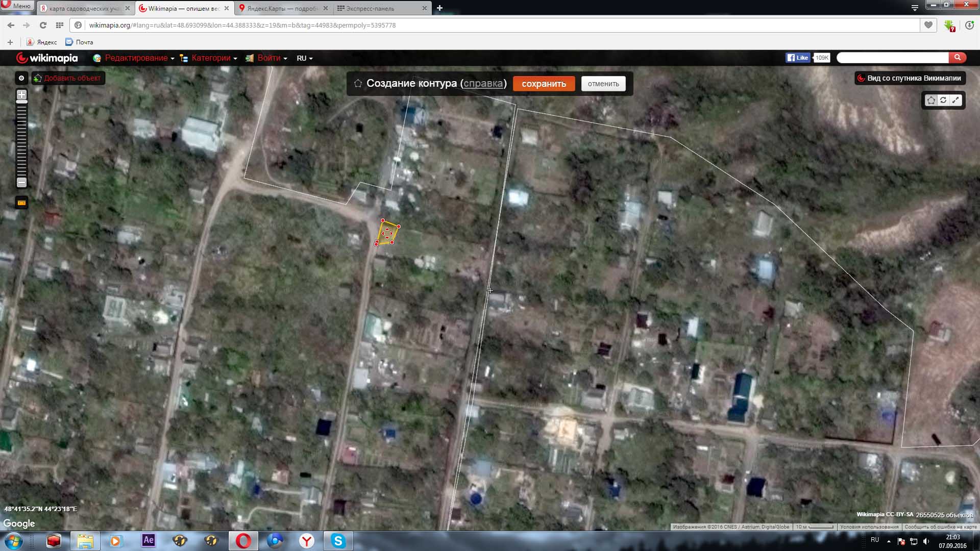Viewport: 980px width, 551px height.
Task: Open the yellow ruler measurement tool
Action: pos(21,203)
